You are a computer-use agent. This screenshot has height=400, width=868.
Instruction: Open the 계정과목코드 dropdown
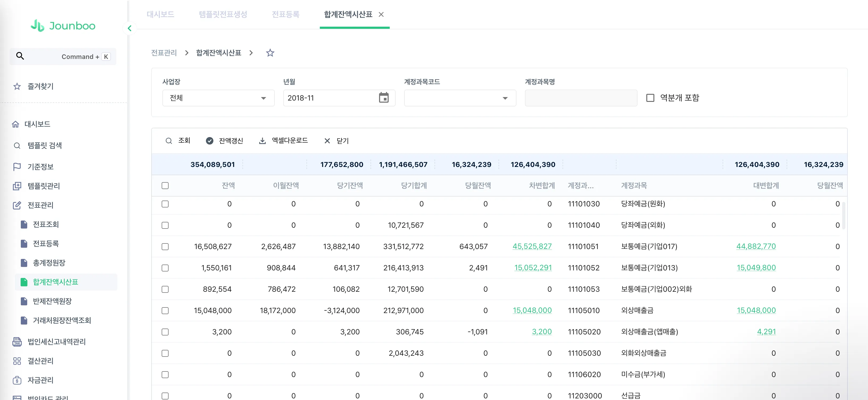click(x=460, y=98)
